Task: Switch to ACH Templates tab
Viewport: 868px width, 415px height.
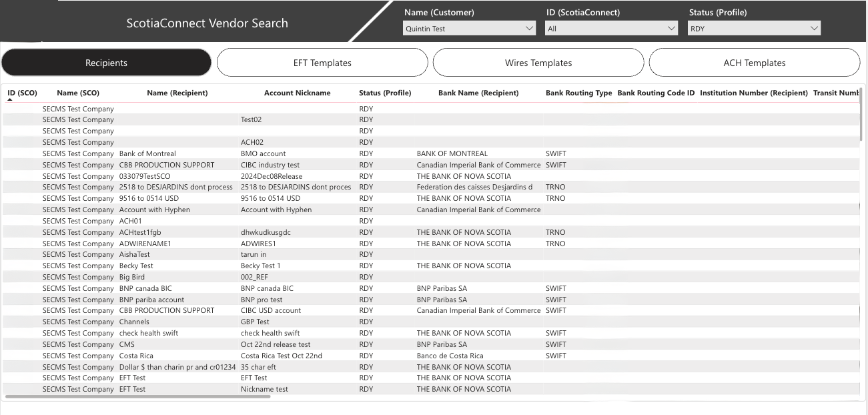Action: [x=755, y=63]
